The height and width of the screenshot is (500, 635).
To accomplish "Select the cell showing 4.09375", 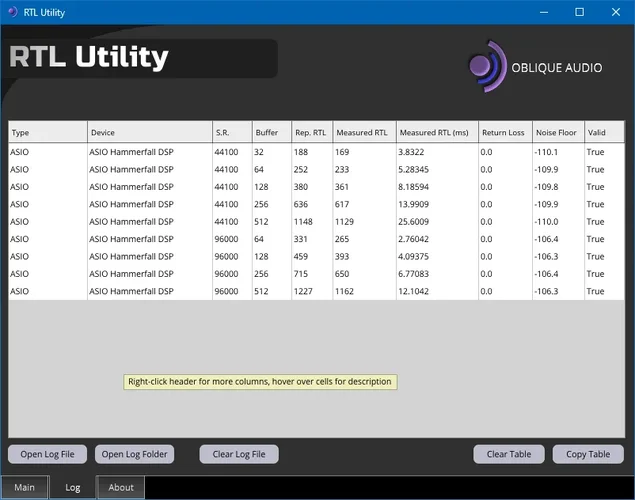I will click(437, 256).
